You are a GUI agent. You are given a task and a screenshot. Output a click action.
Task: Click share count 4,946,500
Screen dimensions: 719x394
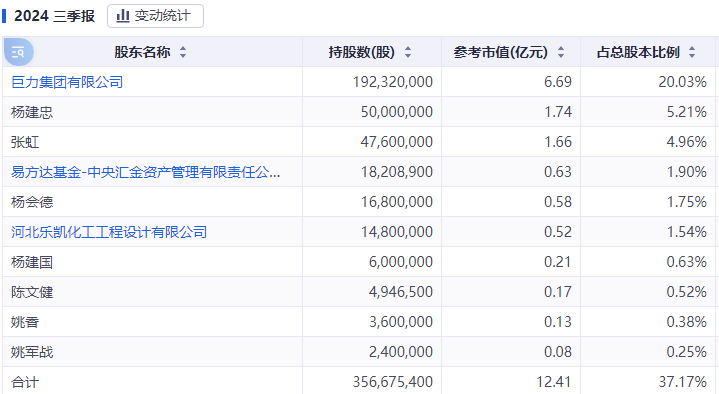pyautogui.click(x=401, y=292)
